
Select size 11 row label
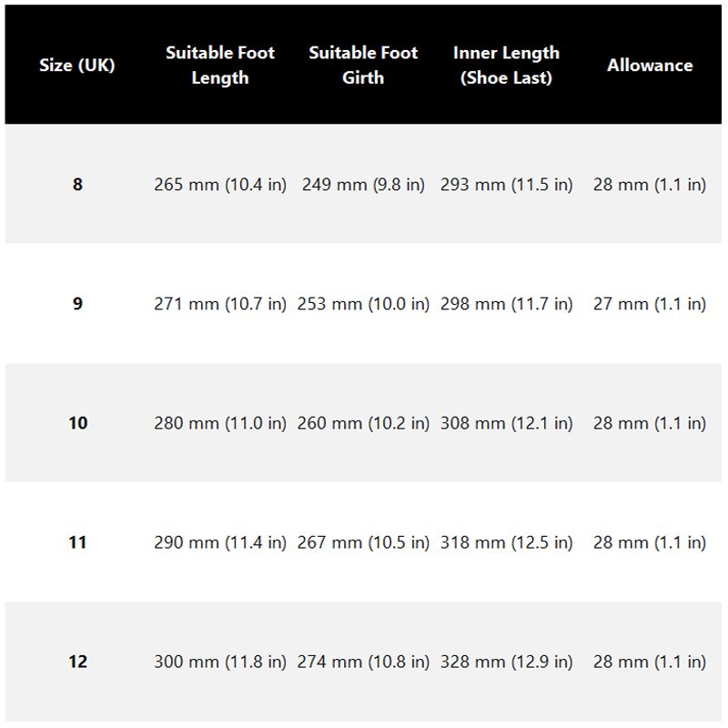(x=77, y=542)
